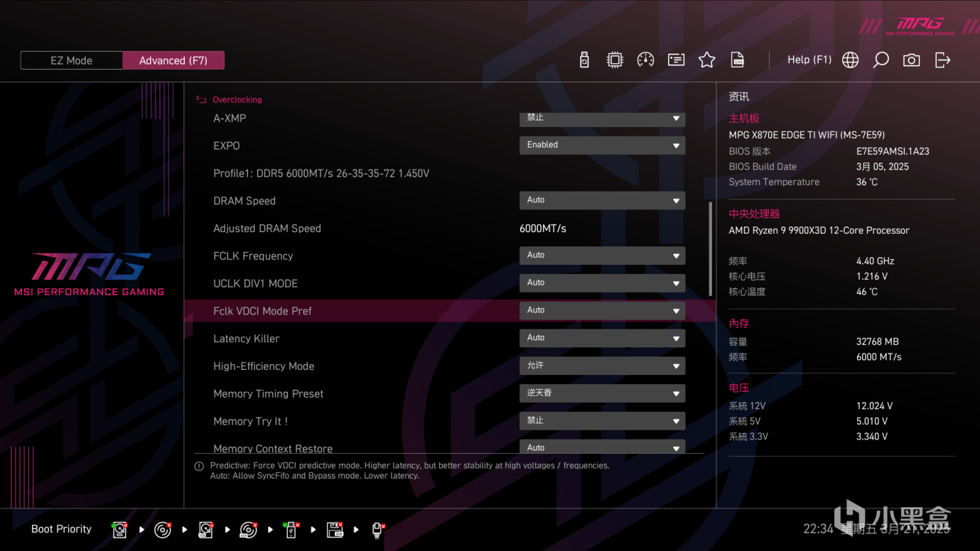Click the '中央处理器' section heading

pyautogui.click(x=754, y=214)
